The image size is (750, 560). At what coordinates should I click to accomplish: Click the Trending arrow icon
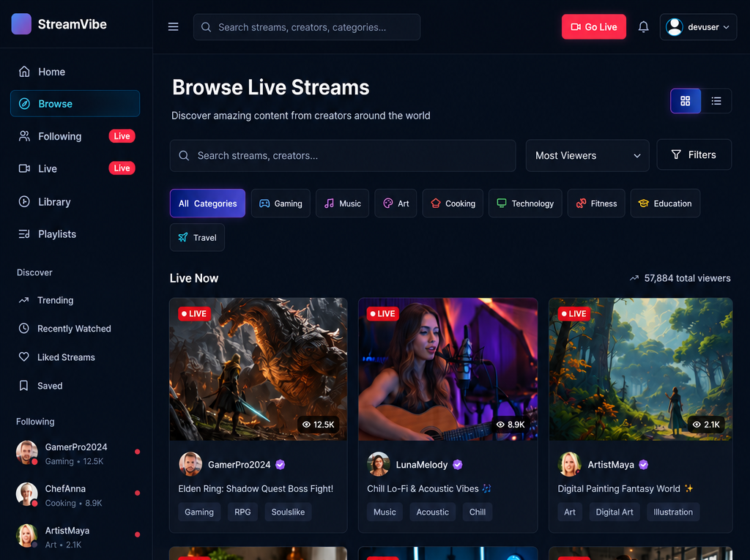pyautogui.click(x=24, y=300)
